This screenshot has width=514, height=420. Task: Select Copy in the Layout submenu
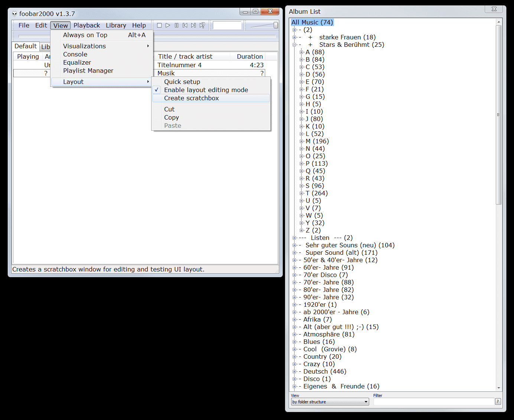click(x=211, y=117)
